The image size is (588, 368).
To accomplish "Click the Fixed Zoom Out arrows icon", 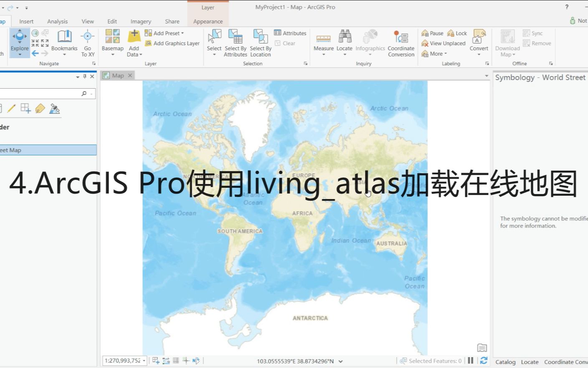I will 45,43.
